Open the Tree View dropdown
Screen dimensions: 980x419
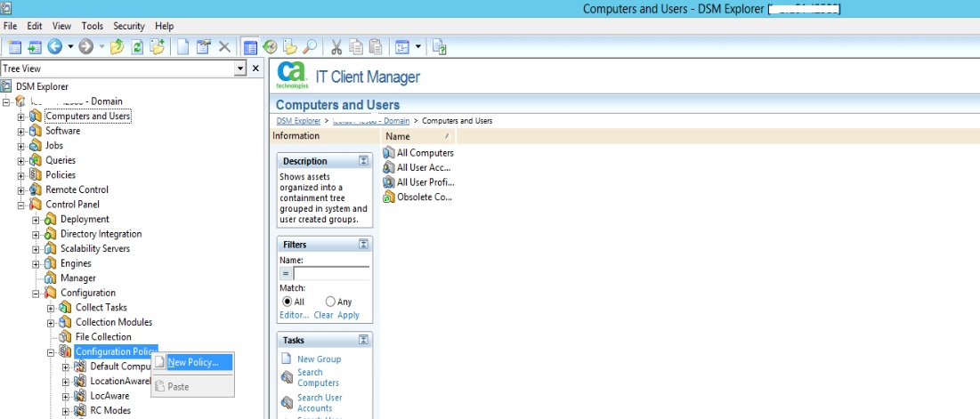[x=240, y=68]
